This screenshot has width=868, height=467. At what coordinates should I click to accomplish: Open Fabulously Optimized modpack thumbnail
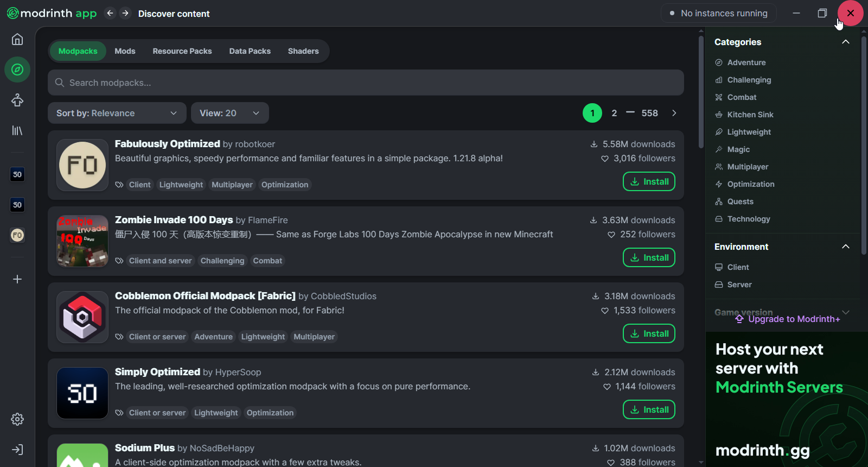coord(82,165)
